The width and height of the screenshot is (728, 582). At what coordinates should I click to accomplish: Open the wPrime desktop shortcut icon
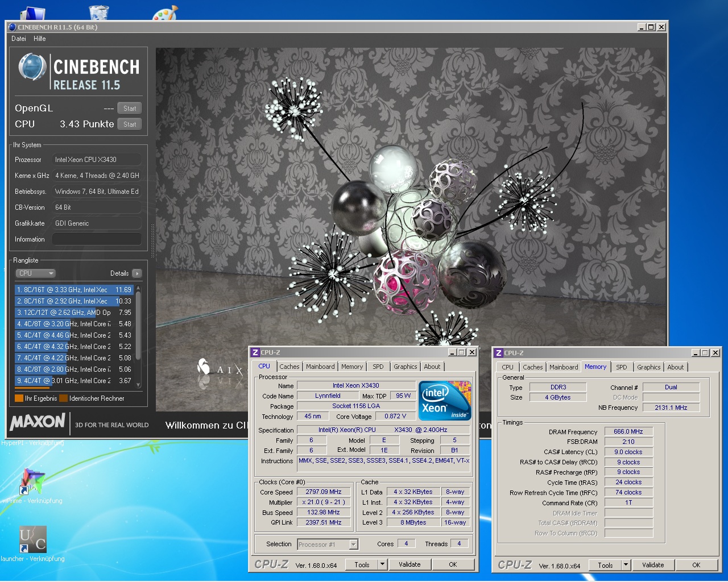[x=32, y=481]
